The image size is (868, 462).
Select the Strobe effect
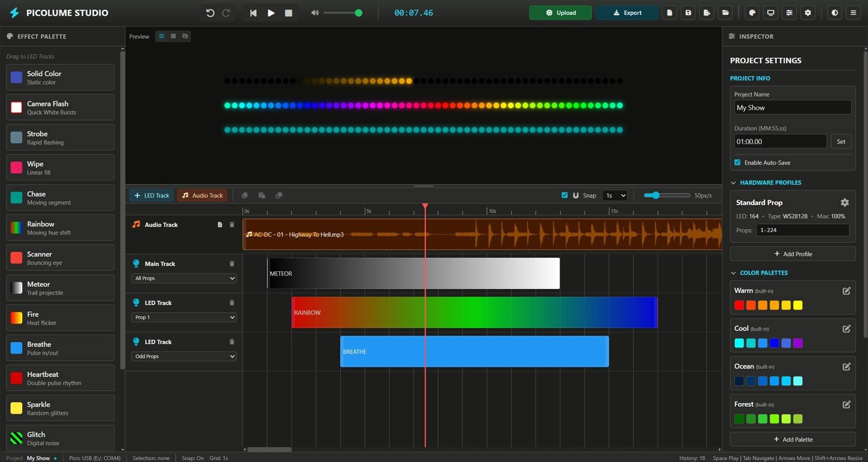pyautogui.click(x=60, y=138)
